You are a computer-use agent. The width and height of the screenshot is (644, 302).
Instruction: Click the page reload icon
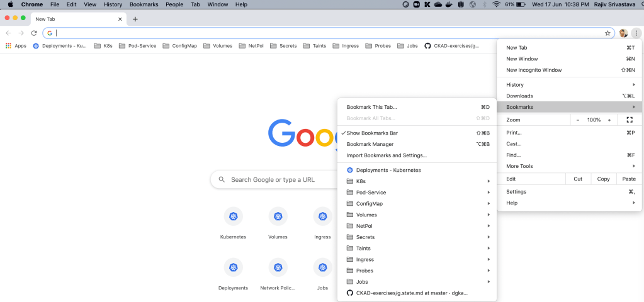[x=34, y=33]
